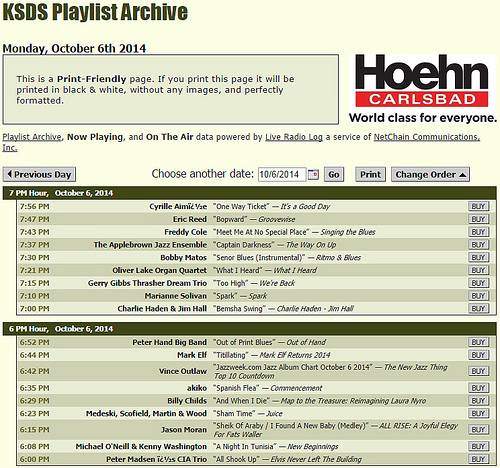Click the 6:00 PM timestamp

coord(34,459)
